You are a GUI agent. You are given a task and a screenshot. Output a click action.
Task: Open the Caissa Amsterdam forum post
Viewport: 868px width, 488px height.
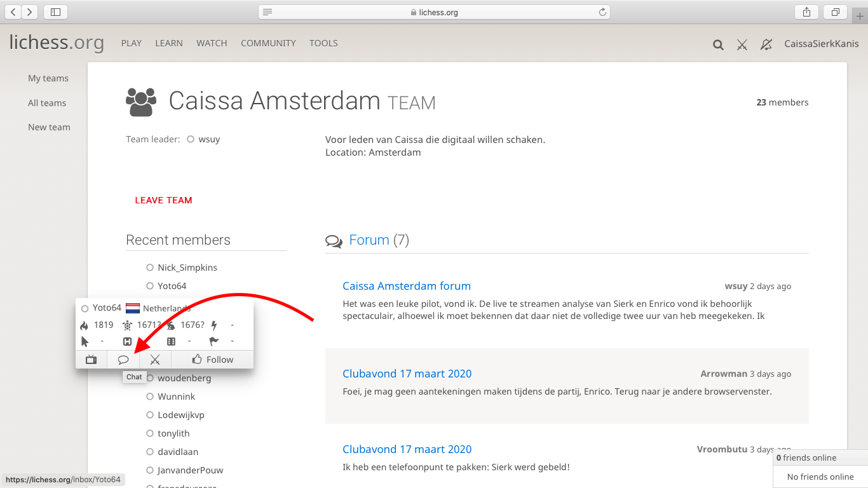click(x=407, y=286)
